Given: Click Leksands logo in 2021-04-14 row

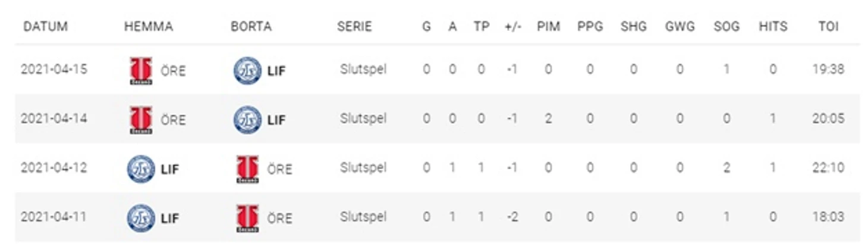Looking at the screenshot, I should pos(247,120).
